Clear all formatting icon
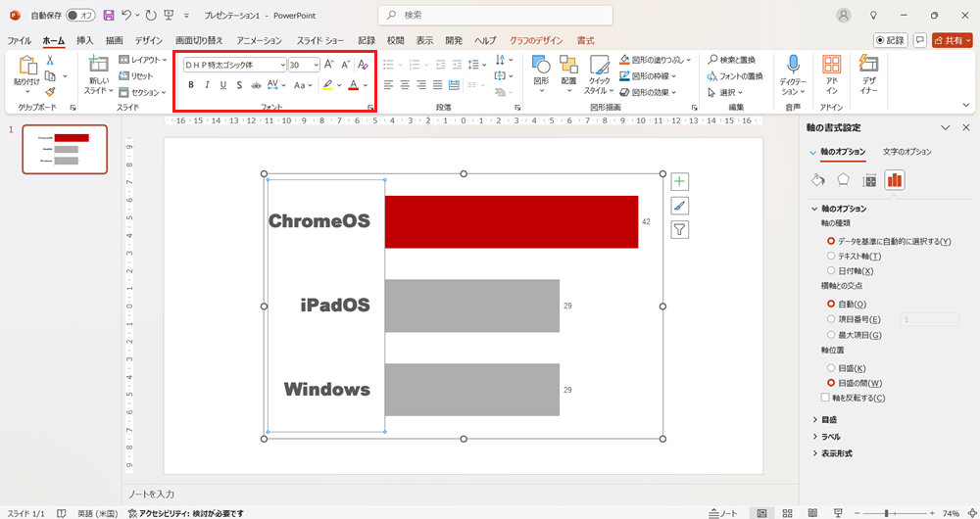This screenshot has width=980, height=519. coord(363,65)
